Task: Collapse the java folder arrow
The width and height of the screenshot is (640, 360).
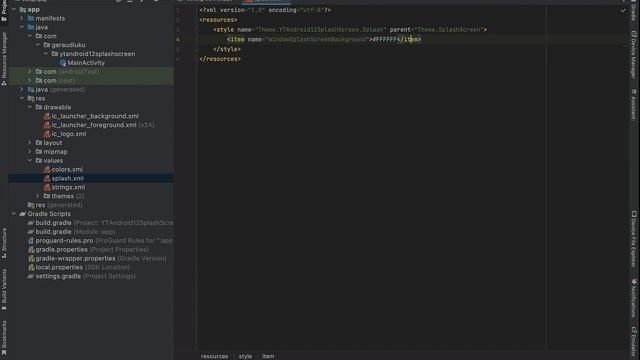Action: pyautogui.click(x=22, y=27)
